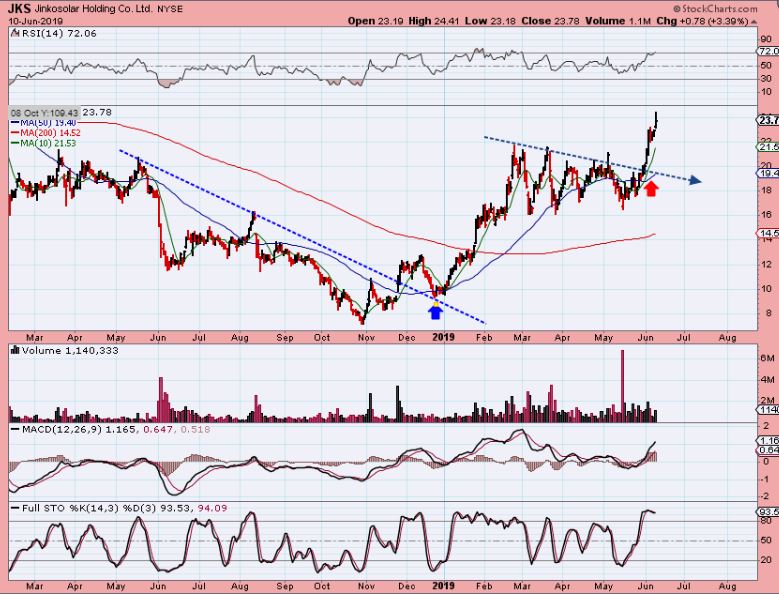Image resolution: width=779 pixels, height=594 pixels.
Task: Click the RSI(14) 72.06 indicator label
Action: tap(59, 34)
